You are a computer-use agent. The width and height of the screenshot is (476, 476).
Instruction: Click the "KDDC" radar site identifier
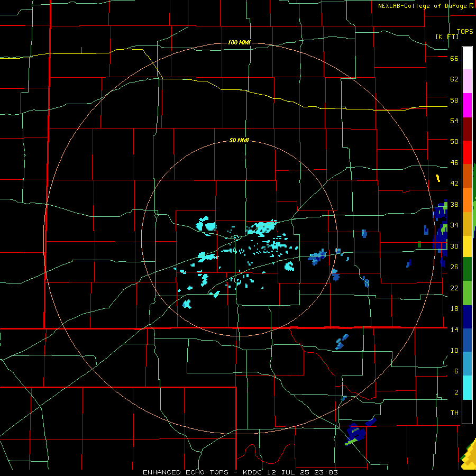253,472
